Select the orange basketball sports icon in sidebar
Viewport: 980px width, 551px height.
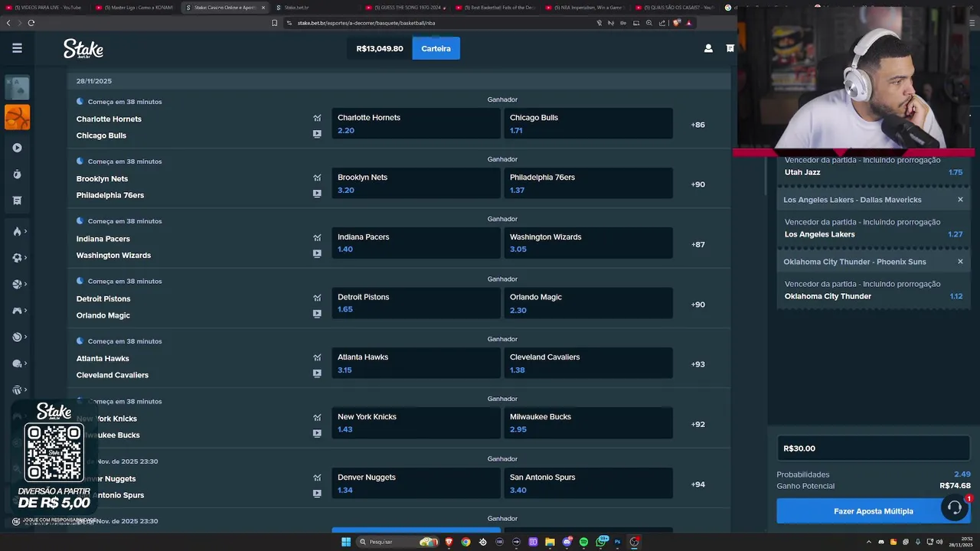point(17,118)
